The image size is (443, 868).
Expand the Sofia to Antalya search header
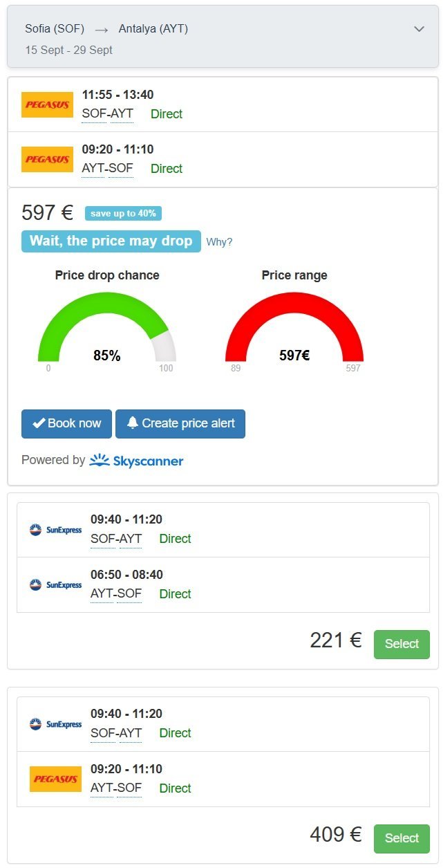[x=419, y=29]
